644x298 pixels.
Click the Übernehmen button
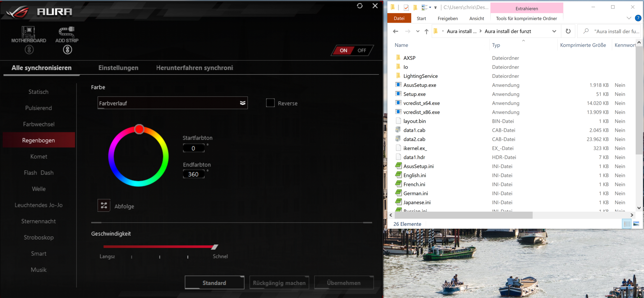[x=344, y=283]
